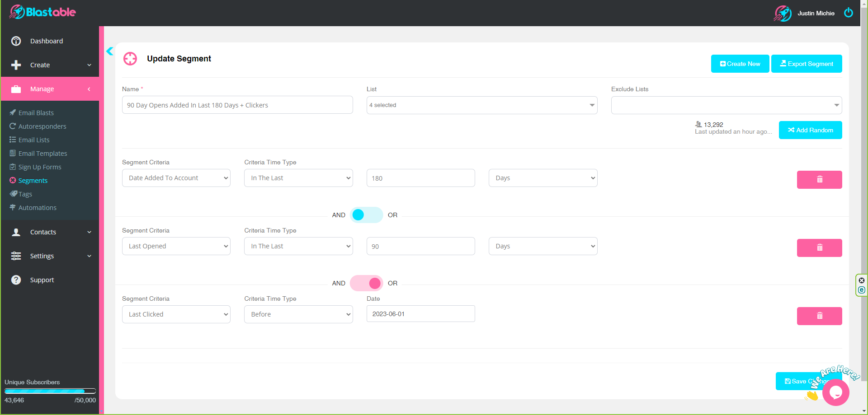Click the Unique Subscribers progress bar

(x=50, y=391)
